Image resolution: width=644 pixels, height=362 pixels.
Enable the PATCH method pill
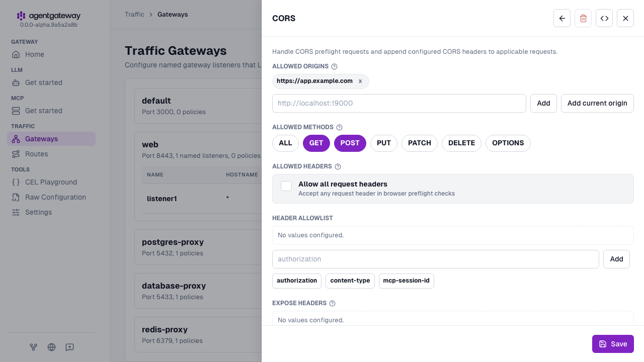click(x=420, y=143)
